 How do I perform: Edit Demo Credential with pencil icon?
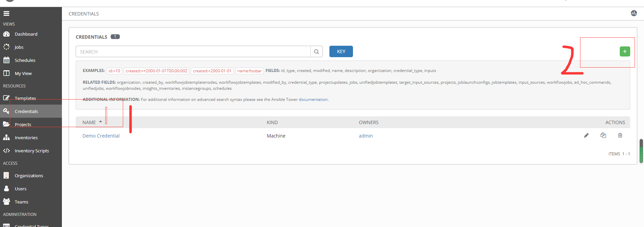(586, 135)
